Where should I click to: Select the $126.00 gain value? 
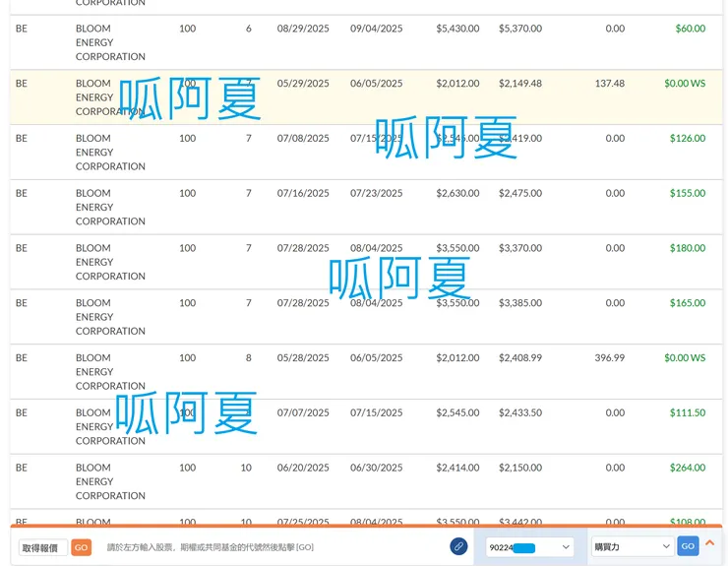coord(688,138)
